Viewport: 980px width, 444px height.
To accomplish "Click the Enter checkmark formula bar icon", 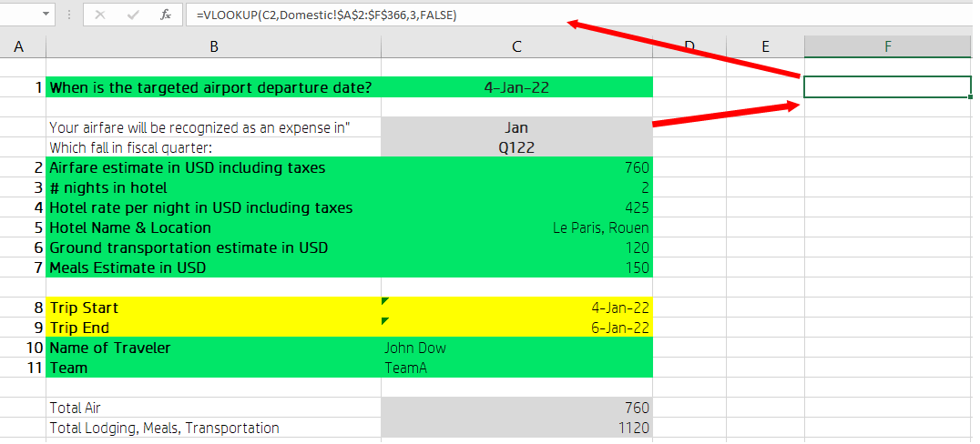I will click(x=132, y=15).
